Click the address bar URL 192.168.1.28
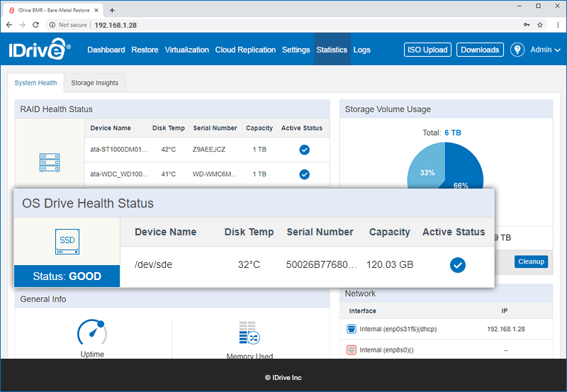567x392 pixels. pos(116,25)
